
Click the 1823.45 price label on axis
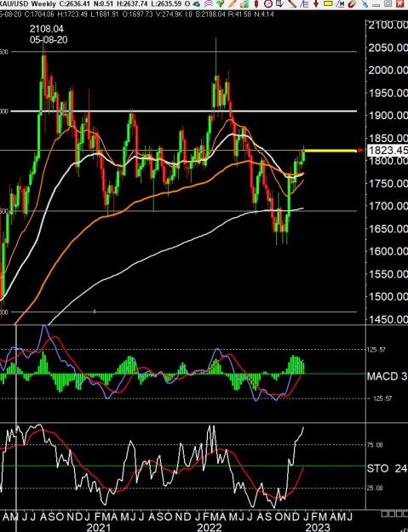(388, 150)
